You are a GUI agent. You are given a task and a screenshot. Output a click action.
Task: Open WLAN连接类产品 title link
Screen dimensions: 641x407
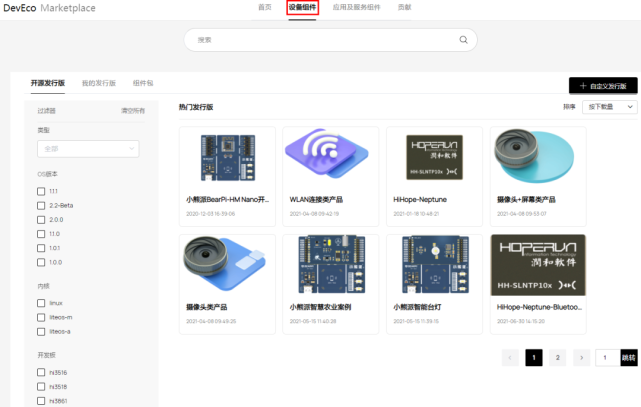pyautogui.click(x=316, y=200)
